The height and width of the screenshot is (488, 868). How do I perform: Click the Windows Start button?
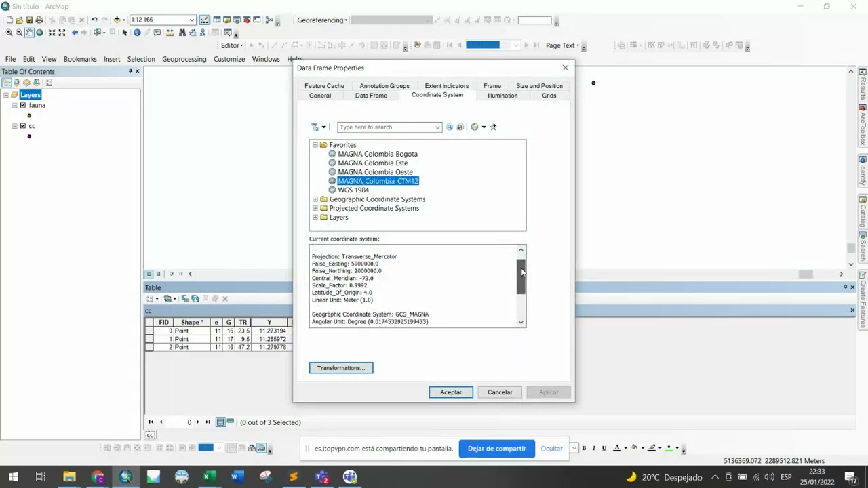click(x=13, y=476)
